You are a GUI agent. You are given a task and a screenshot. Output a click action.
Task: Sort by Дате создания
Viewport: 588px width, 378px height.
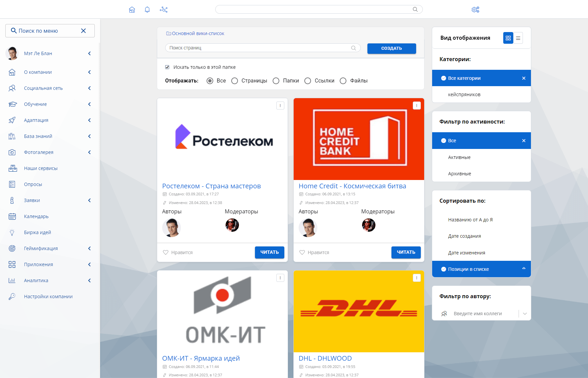[x=481, y=236]
